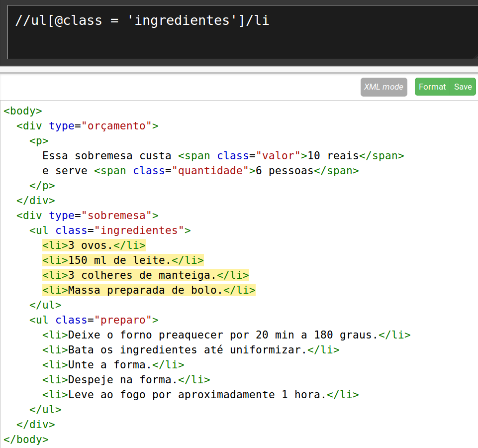Click the '3 colheres de manteiga.' result line
The width and height of the screenshot is (478, 448).
click(x=145, y=275)
